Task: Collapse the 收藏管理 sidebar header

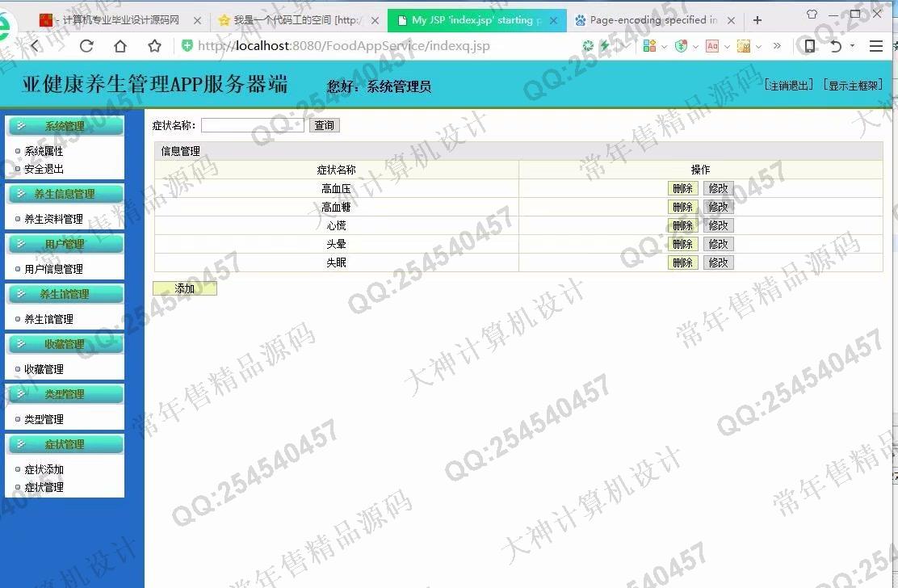Action: point(65,344)
